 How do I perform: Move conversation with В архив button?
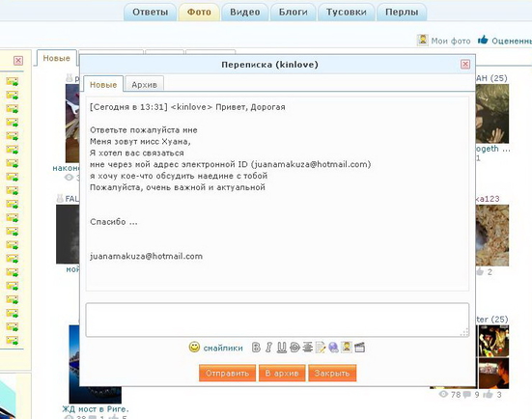(282, 374)
